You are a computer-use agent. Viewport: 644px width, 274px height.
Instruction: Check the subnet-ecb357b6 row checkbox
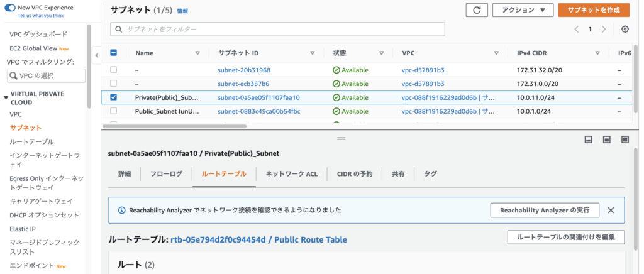114,83
